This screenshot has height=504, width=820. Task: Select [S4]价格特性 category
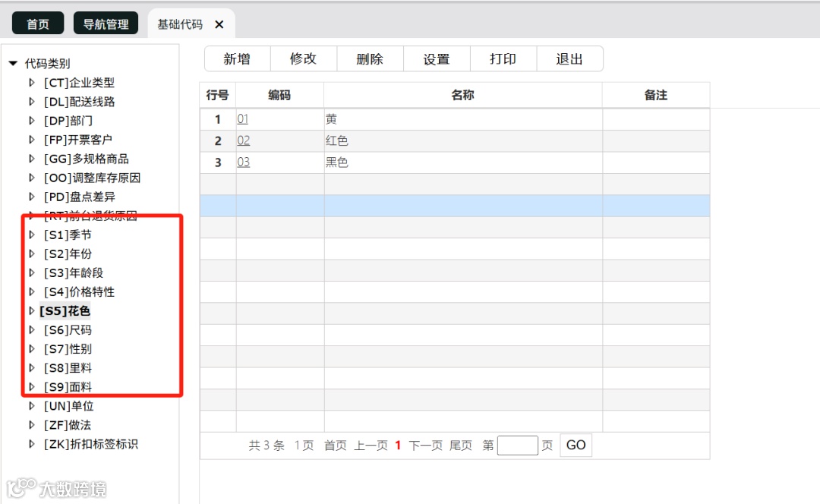[x=79, y=291]
